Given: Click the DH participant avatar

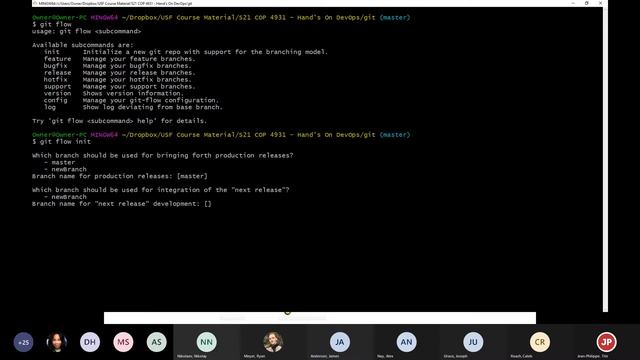Looking at the screenshot, I should [x=90, y=342].
